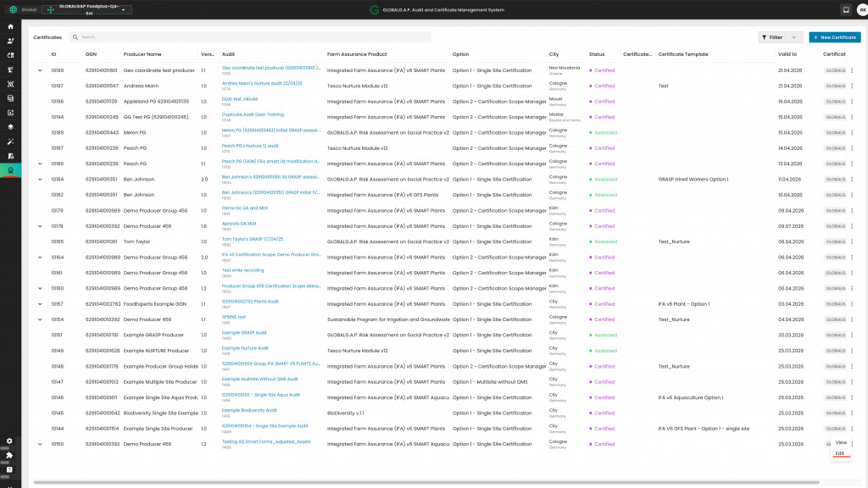Choose Edit from the context menu
This screenshot has width=868, height=488.
click(x=840, y=453)
